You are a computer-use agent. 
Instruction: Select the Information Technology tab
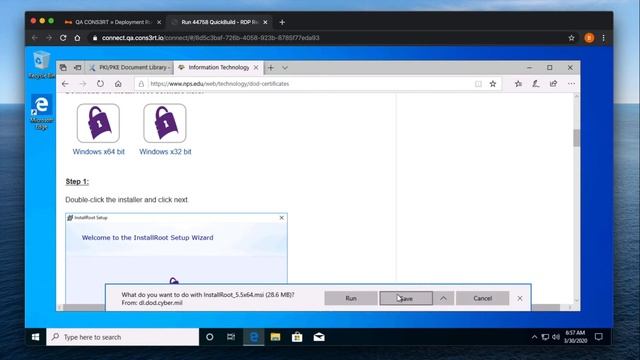(219, 67)
